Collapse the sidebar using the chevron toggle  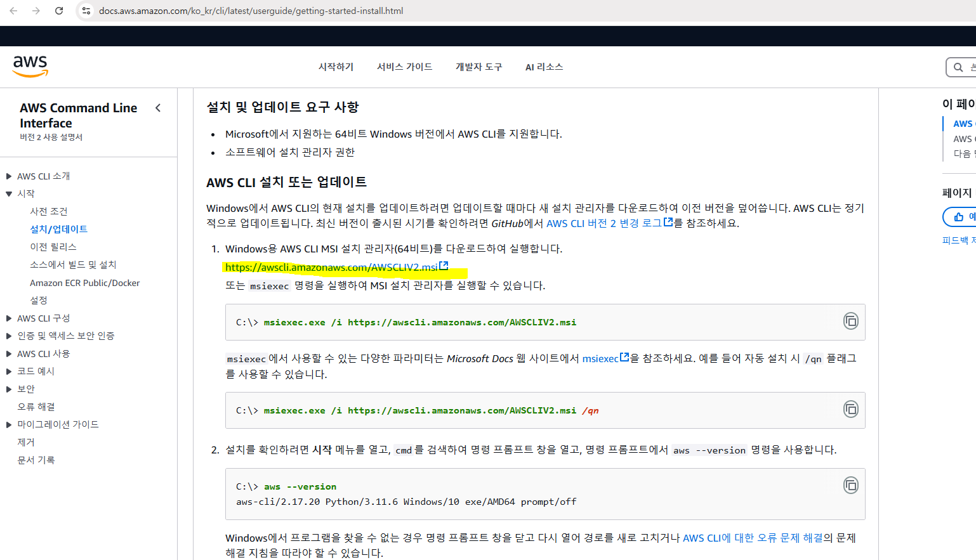158,108
